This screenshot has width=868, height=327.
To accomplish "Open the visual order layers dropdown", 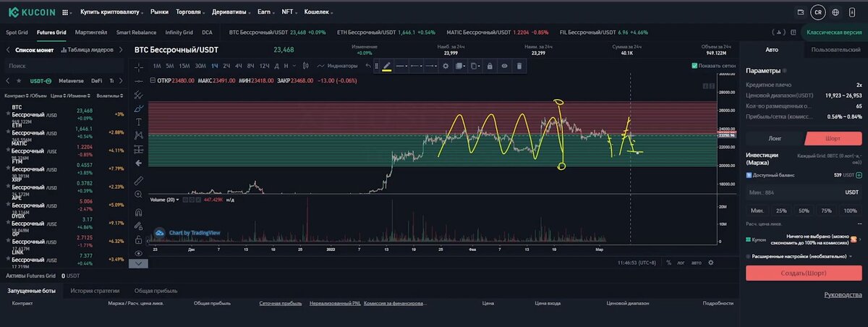I will tap(460, 66).
